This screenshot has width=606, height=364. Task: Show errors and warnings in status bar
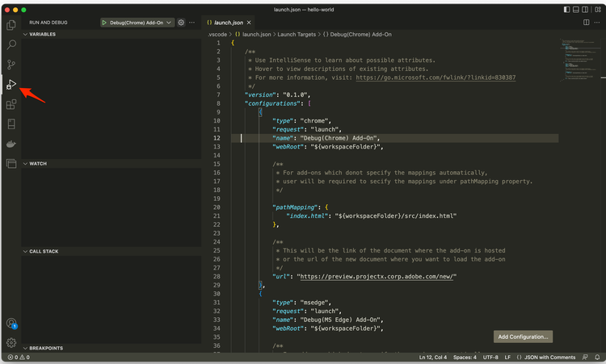pyautogui.click(x=19, y=358)
